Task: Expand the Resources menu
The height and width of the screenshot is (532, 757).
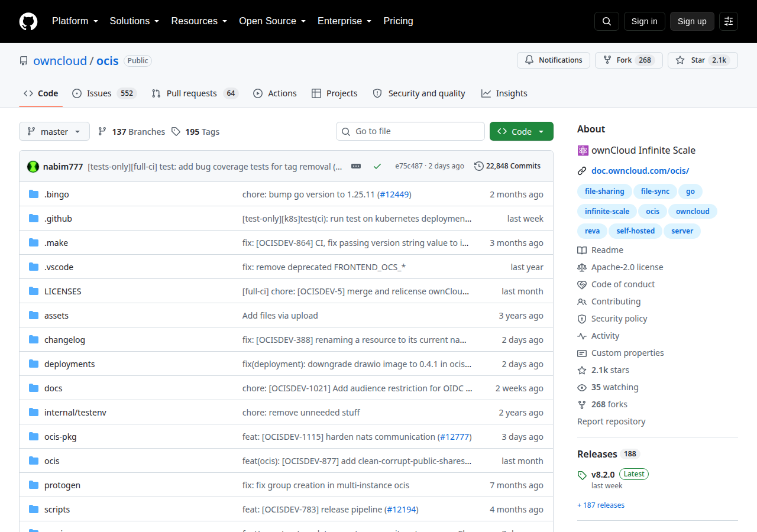Action: point(199,21)
